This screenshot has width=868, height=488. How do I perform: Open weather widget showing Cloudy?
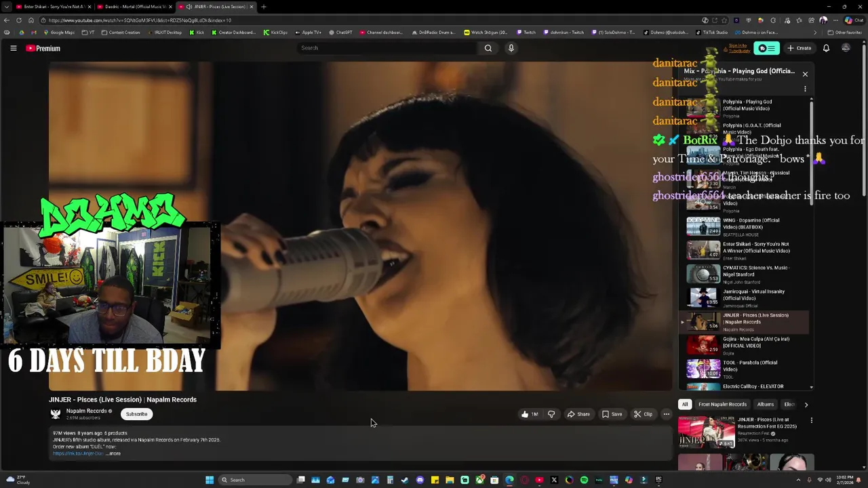click(x=17, y=480)
